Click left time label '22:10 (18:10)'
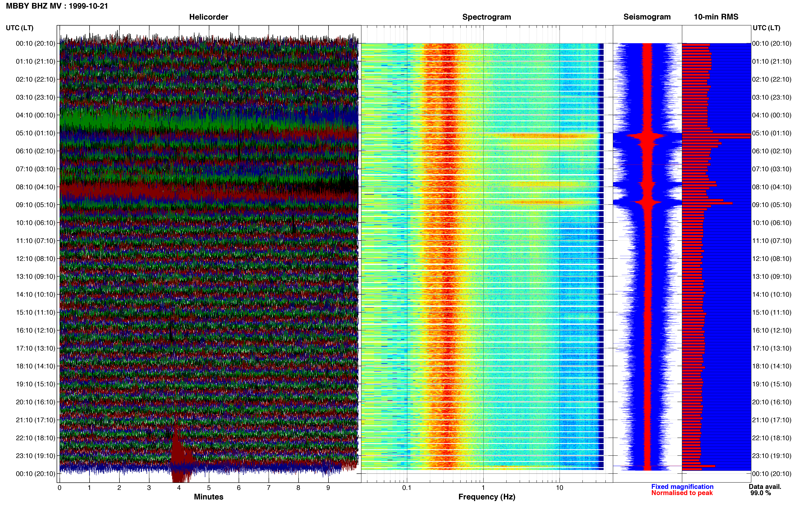 pos(36,438)
